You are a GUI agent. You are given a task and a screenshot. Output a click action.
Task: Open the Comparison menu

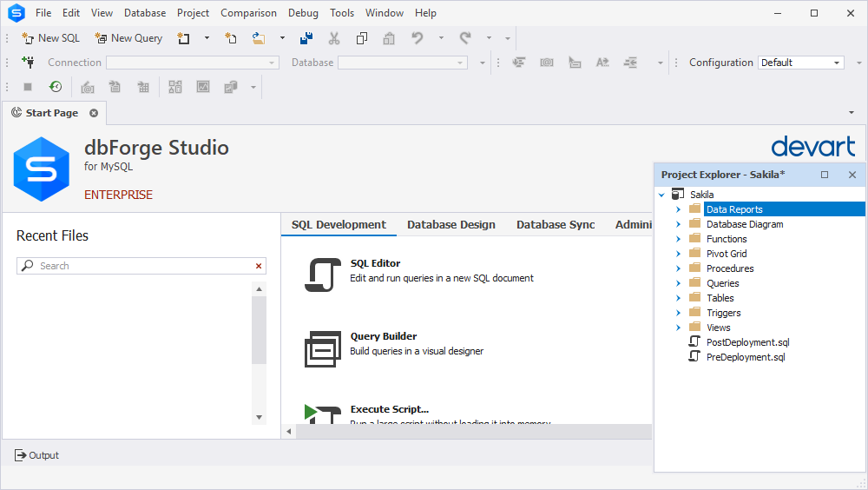pos(248,13)
